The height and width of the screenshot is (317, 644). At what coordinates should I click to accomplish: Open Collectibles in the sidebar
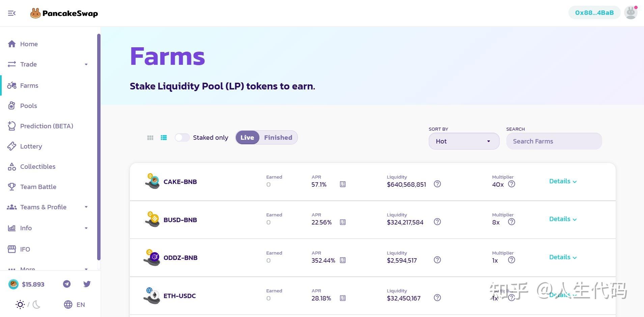point(37,166)
